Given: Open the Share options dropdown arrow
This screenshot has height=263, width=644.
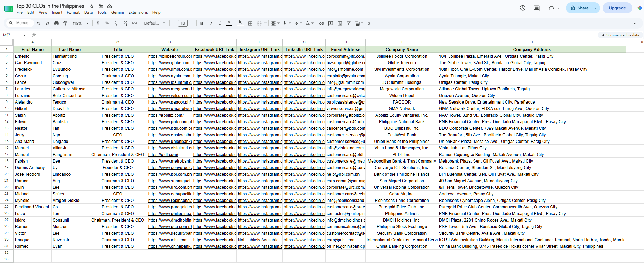Looking at the screenshot, I should click(596, 8).
